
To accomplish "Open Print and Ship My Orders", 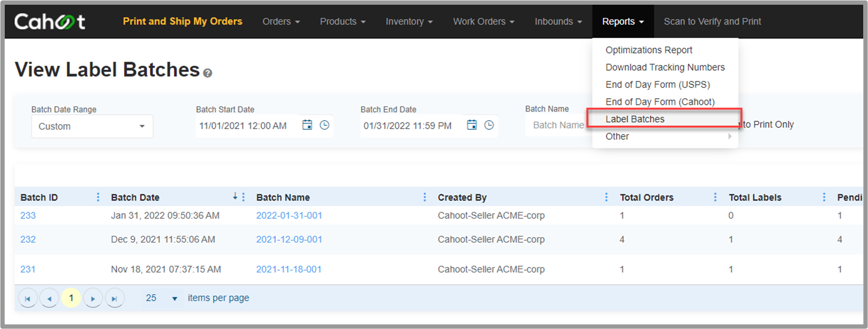I will pyautogui.click(x=182, y=21).
